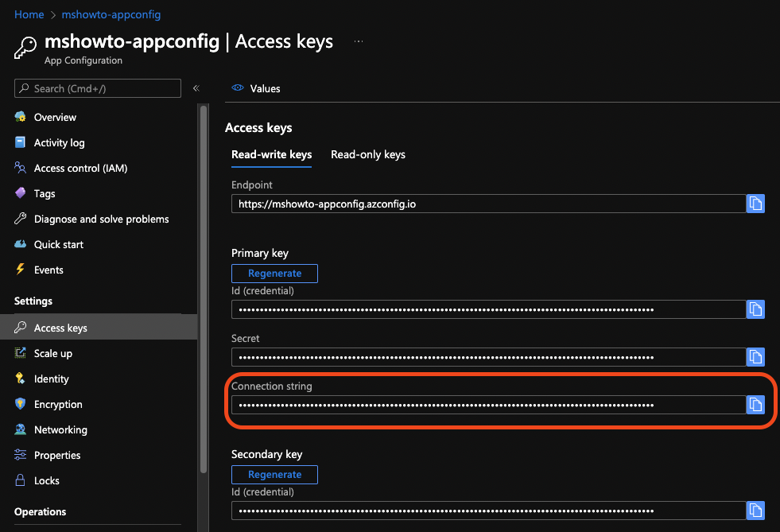This screenshot has width=780, height=532.
Task: Click the Networking icon
Action: [21, 429]
